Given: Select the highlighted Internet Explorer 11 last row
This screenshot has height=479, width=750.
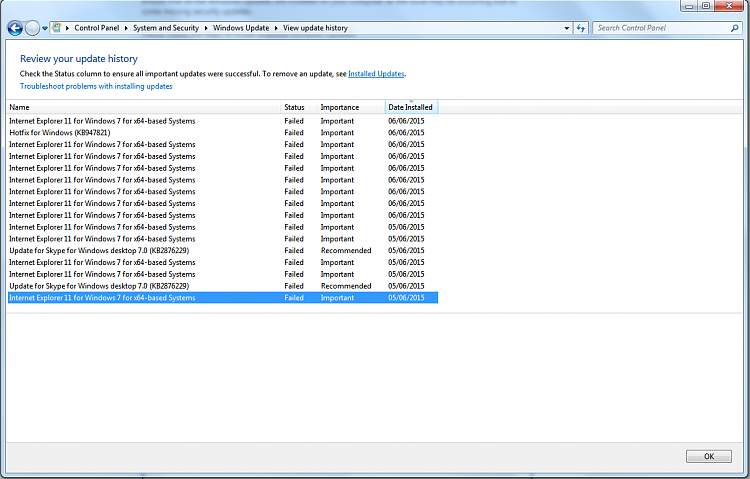Looking at the screenshot, I should (223, 298).
